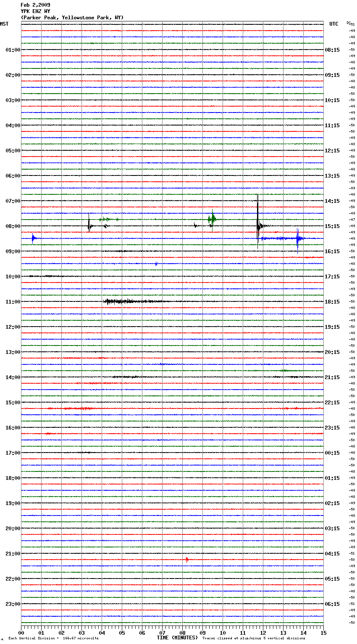Click 'Traces clipped at plus/minus 5 vertical divisions'
Screen dimensions: 357x644
254,639
